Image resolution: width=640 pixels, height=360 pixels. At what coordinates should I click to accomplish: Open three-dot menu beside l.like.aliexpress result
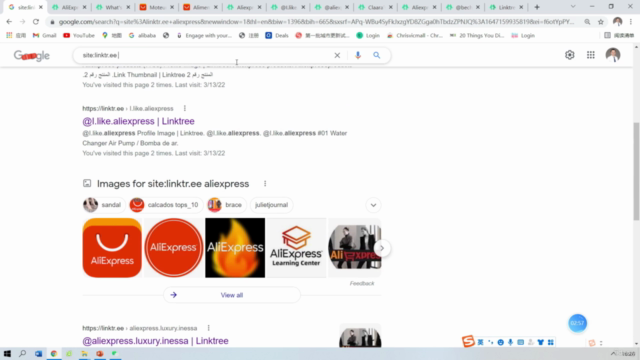[185, 108]
